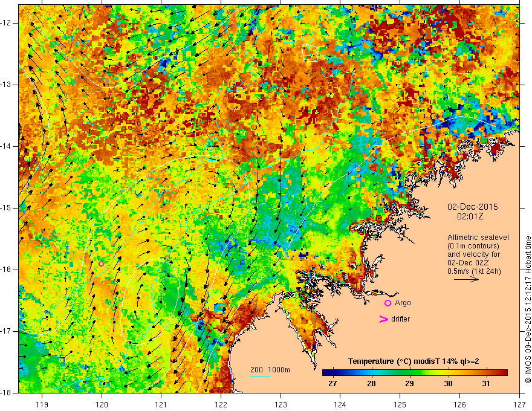The width and height of the screenshot is (532, 411).
Task: Click the 'Altimetric sealevel' caption line
Action: (x=478, y=238)
